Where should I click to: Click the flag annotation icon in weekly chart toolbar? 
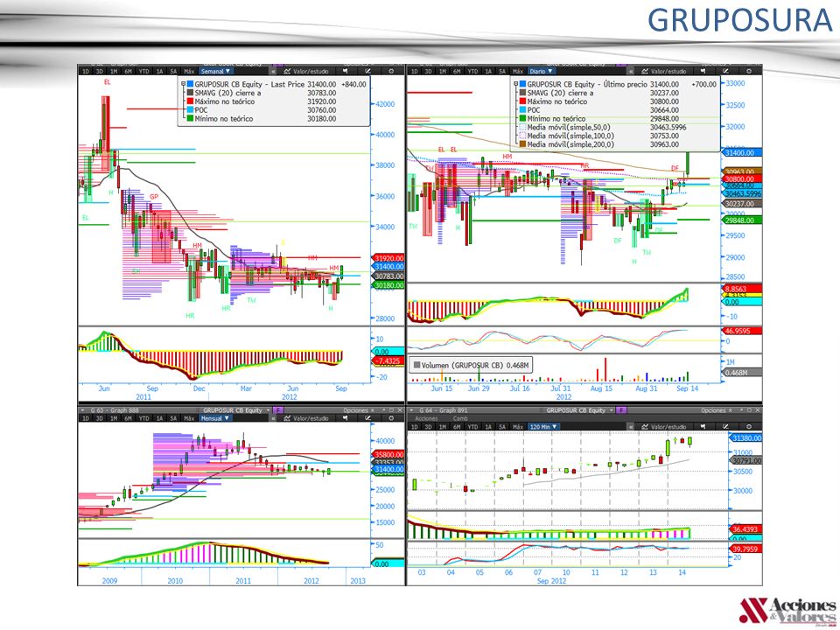point(345,71)
